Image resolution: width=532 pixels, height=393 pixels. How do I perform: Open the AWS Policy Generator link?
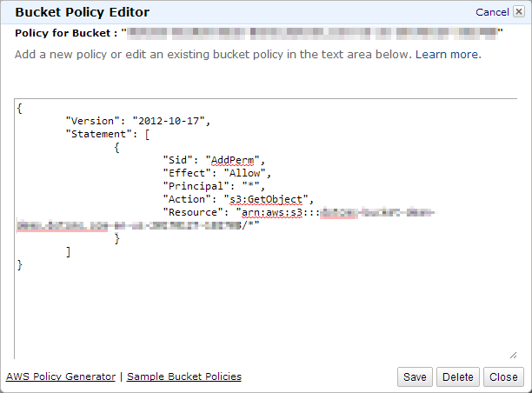point(61,376)
